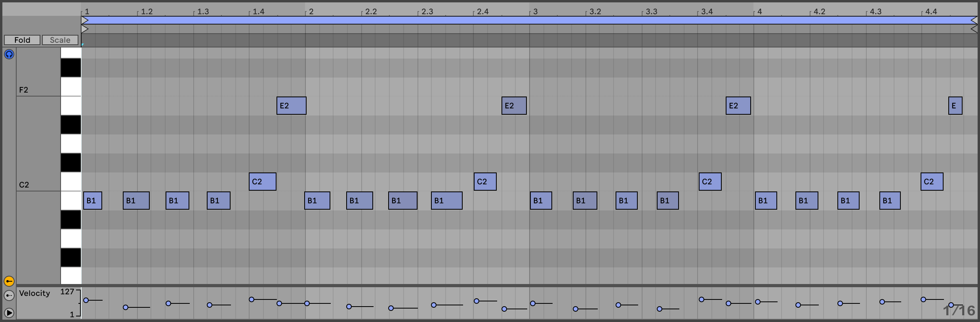Image resolution: width=980 pixels, height=322 pixels.
Task: Select the B1 note starting at bar 3
Action: point(541,201)
